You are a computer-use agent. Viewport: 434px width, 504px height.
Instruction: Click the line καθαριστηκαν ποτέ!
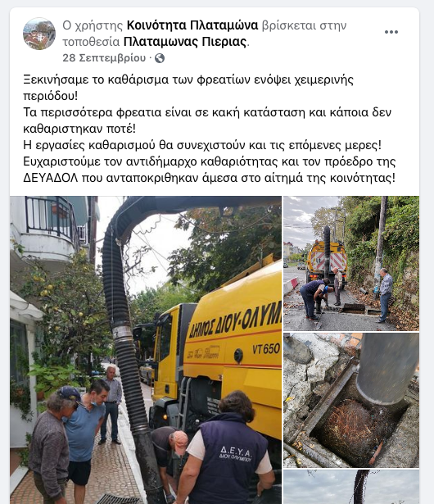[x=79, y=129]
